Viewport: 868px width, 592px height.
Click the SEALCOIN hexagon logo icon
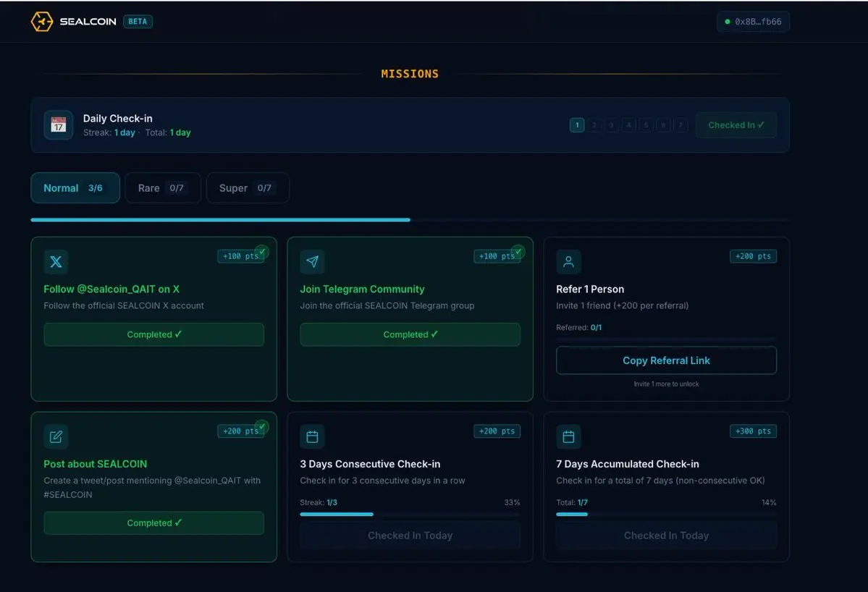(41, 22)
